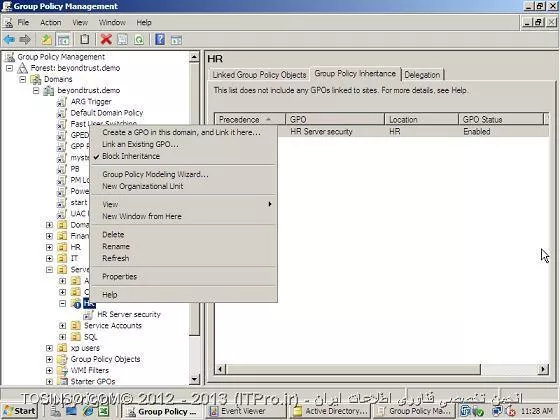560x420 pixels.
Task: Choose New Window from Here
Action: (184, 216)
